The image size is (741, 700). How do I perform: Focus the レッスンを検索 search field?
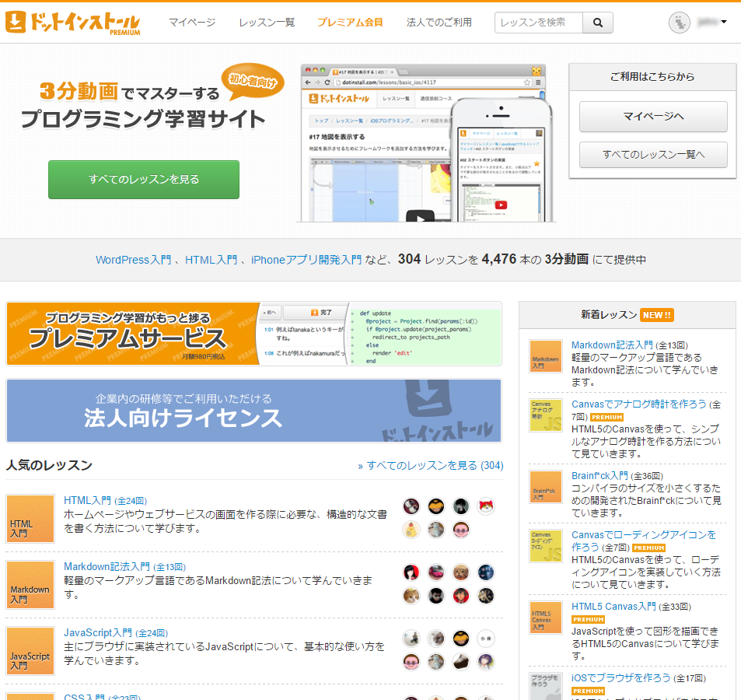pos(539,23)
